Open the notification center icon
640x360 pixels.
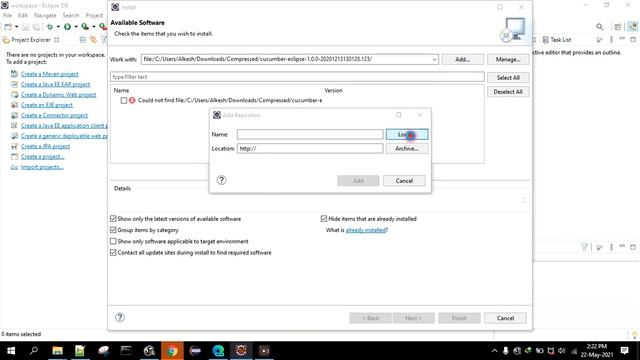[x=624, y=351]
